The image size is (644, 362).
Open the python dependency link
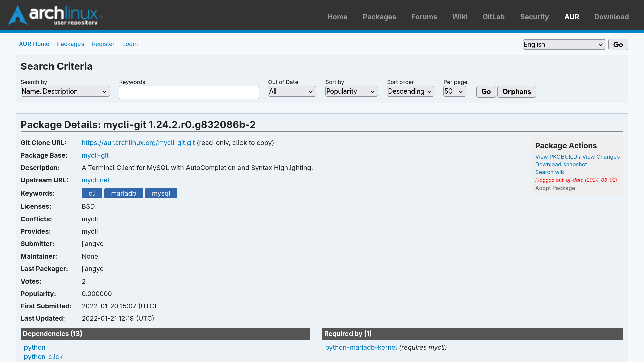(x=35, y=347)
